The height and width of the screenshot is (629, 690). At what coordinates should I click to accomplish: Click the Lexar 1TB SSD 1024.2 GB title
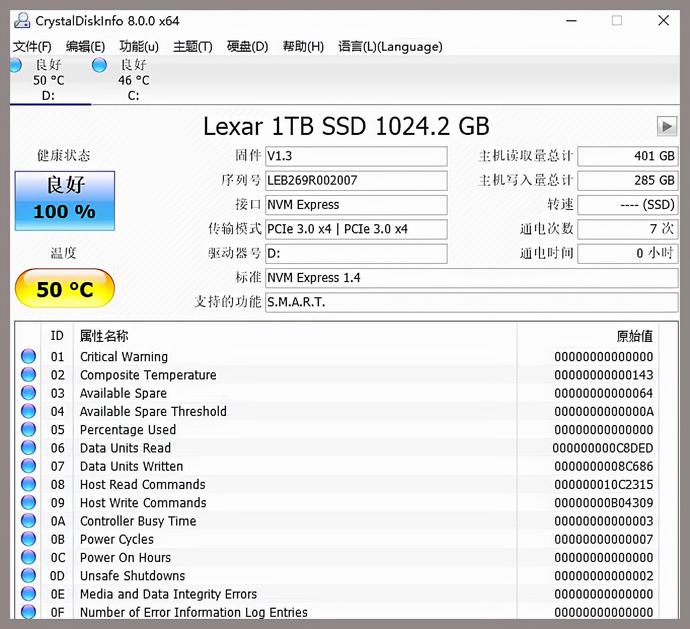coord(346,126)
